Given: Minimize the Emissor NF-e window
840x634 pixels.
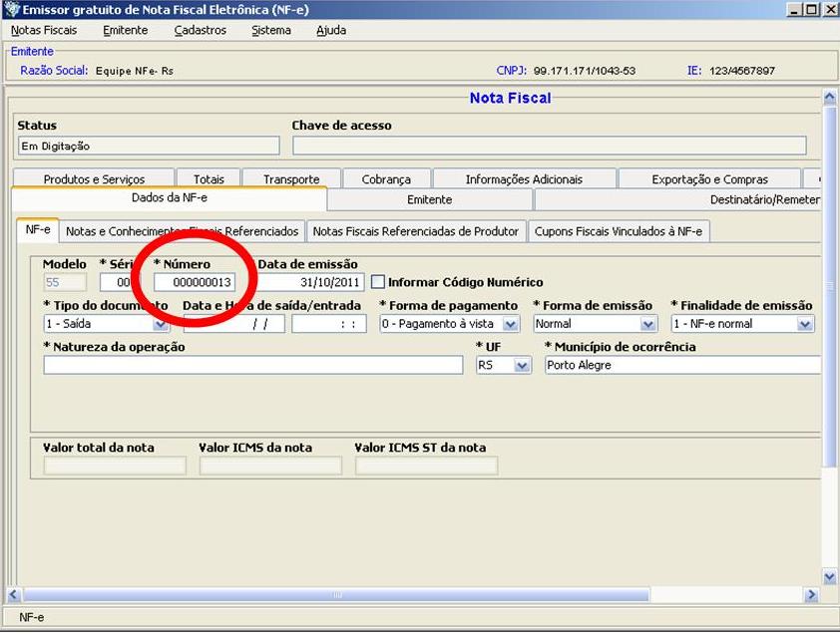Looking at the screenshot, I should click(794, 10).
